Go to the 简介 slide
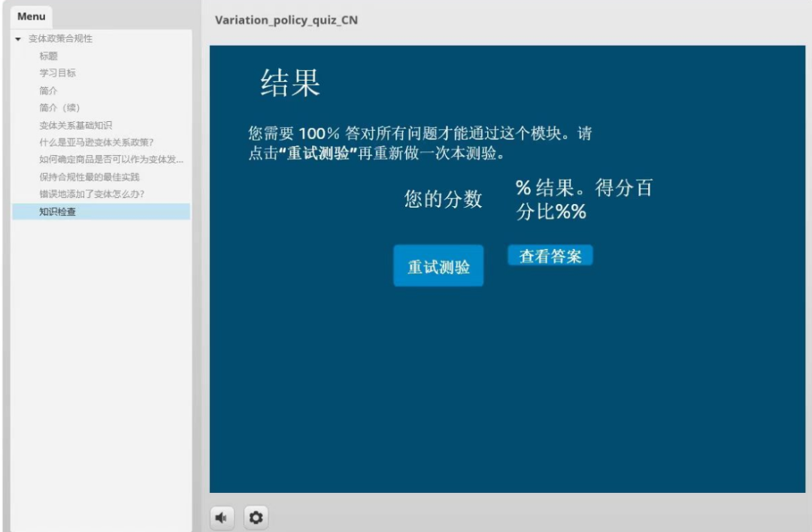812x532 pixels. [48, 90]
